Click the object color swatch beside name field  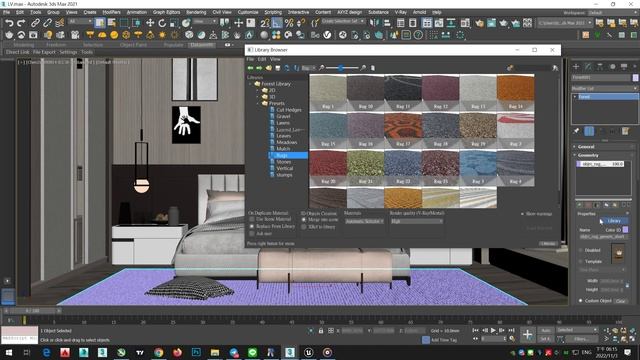(636, 77)
